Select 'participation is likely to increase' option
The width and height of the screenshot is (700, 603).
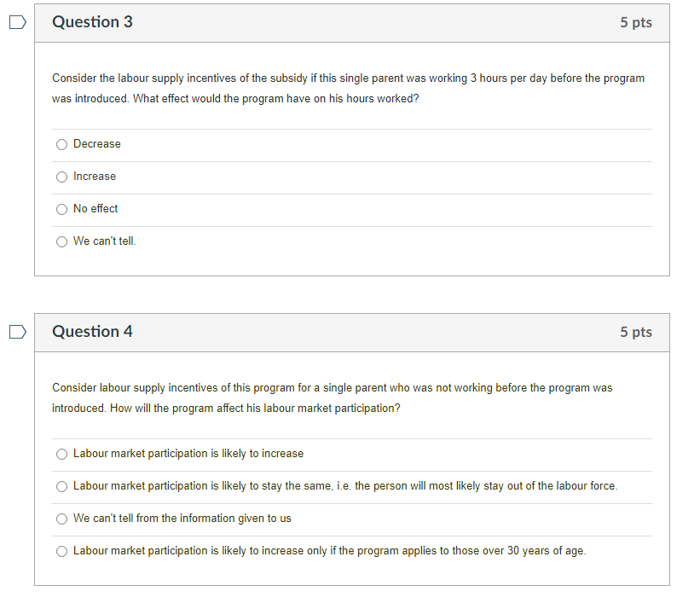pyautogui.click(x=61, y=454)
